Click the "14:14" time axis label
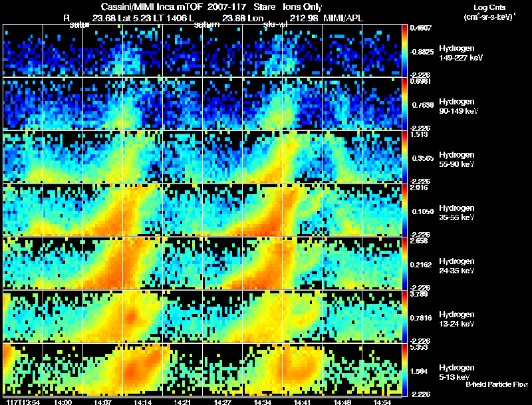 [x=142, y=402]
